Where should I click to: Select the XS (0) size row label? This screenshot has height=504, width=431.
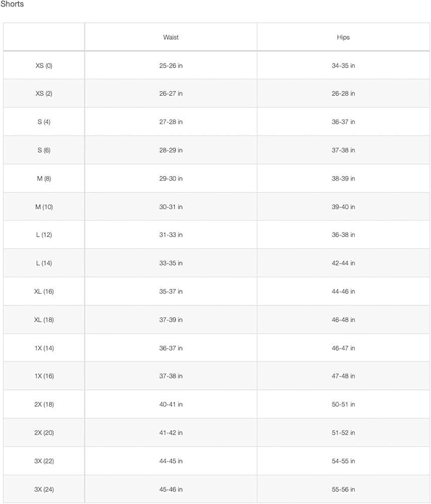click(44, 66)
